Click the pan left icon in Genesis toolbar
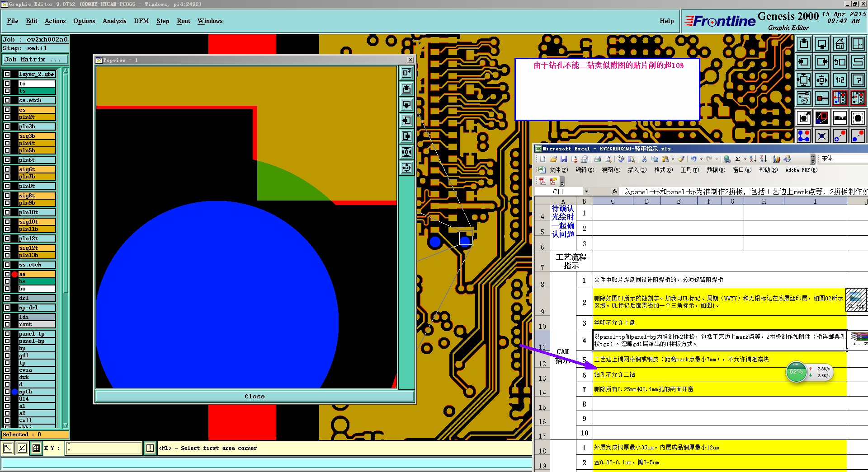The width and height of the screenshot is (868, 472). coord(804,62)
